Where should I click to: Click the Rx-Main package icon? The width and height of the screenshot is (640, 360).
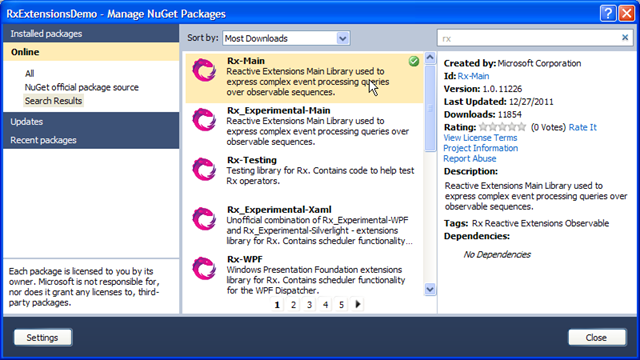point(204,70)
